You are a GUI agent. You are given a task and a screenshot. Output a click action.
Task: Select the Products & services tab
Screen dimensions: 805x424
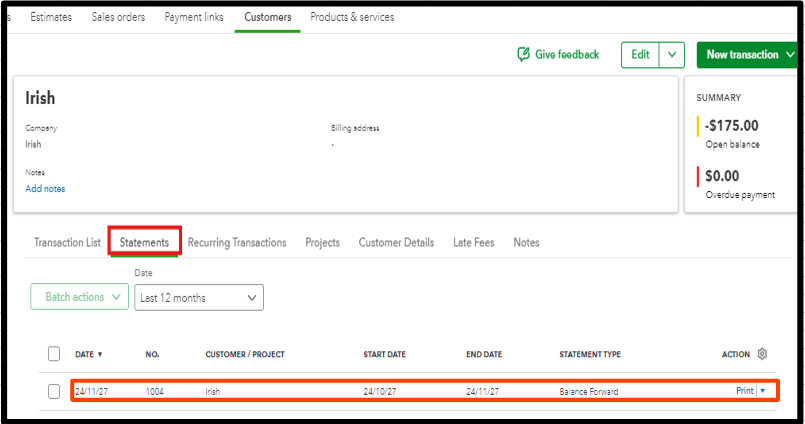pyautogui.click(x=352, y=17)
